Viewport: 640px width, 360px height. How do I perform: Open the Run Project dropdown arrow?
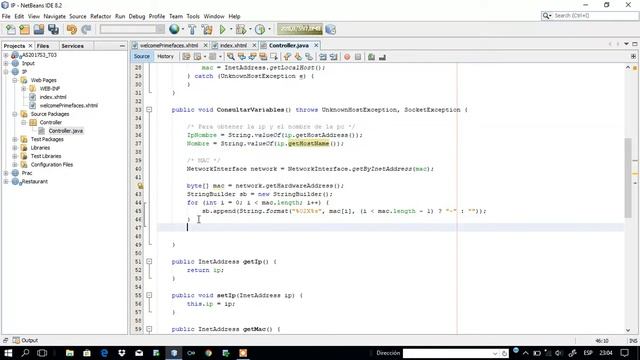231,29
